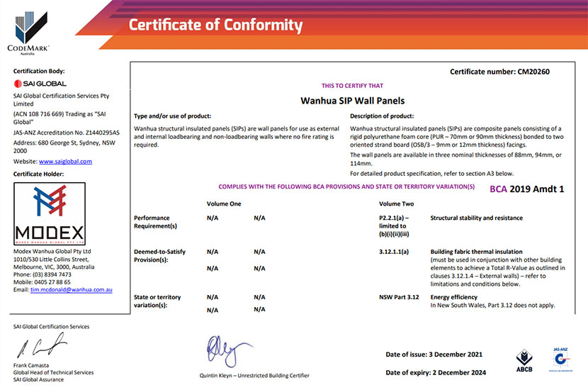
Task: Click the Volume One column heading
Action: [x=224, y=204]
